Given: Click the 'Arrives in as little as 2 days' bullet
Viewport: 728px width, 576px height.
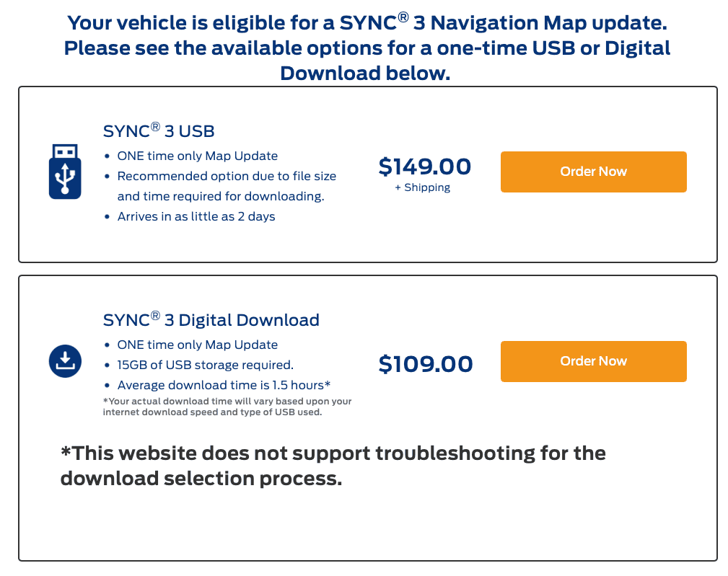Looking at the screenshot, I should (x=196, y=216).
